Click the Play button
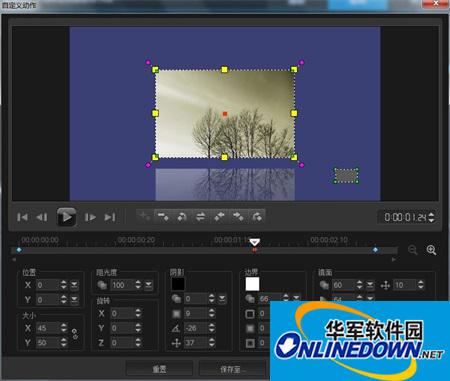The width and height of the screenshot is (450, 381). click(x=66, y=217)
